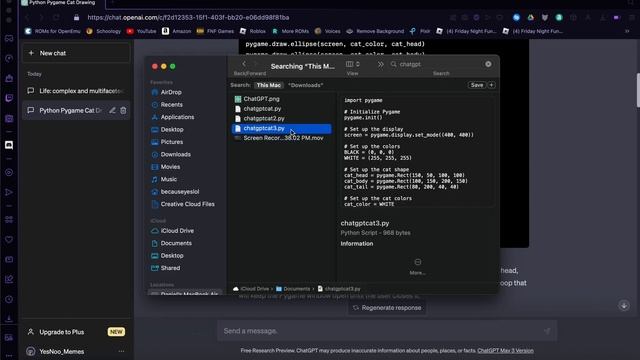Select chatgptcat.py in Finder results
The width and height of the screenshot is (640, 360).
[281, 109]
